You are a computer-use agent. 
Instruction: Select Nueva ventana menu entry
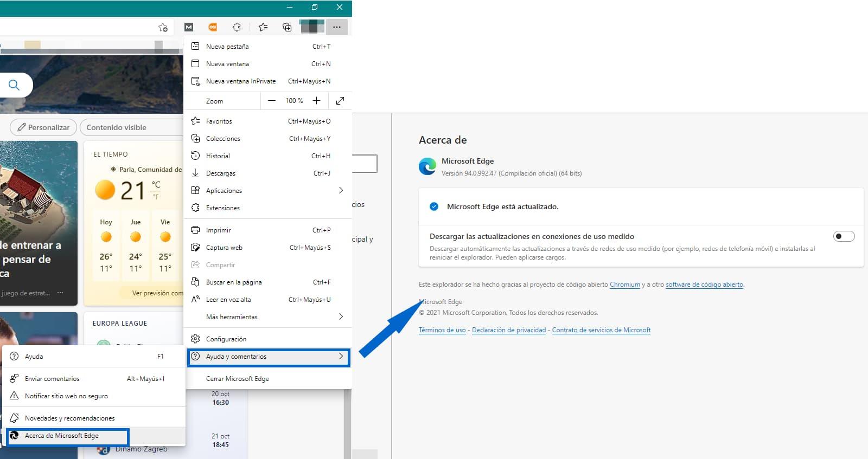268,64
